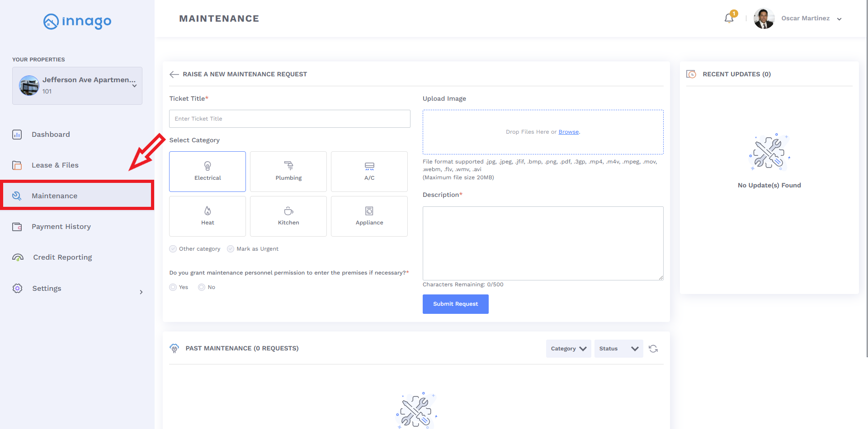Enable the Other category option
This screenshot has height=429, width=868.
[x=173, y=249]
